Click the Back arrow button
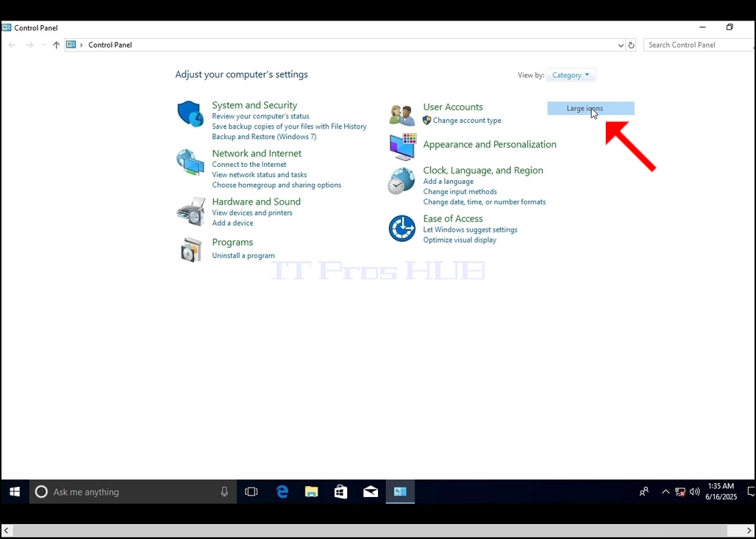756x539 pixels. tap(12, 45)
